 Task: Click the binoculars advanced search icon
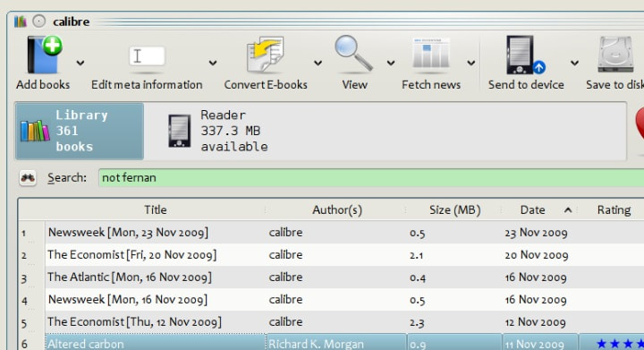pyautogui.click(x=28, y=178)
